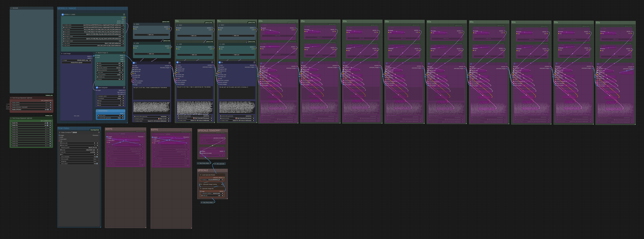This screenshot has width=644, height=239.
Task: Collapse dot on RandomNoise node
Action: [x=97, y=111]
